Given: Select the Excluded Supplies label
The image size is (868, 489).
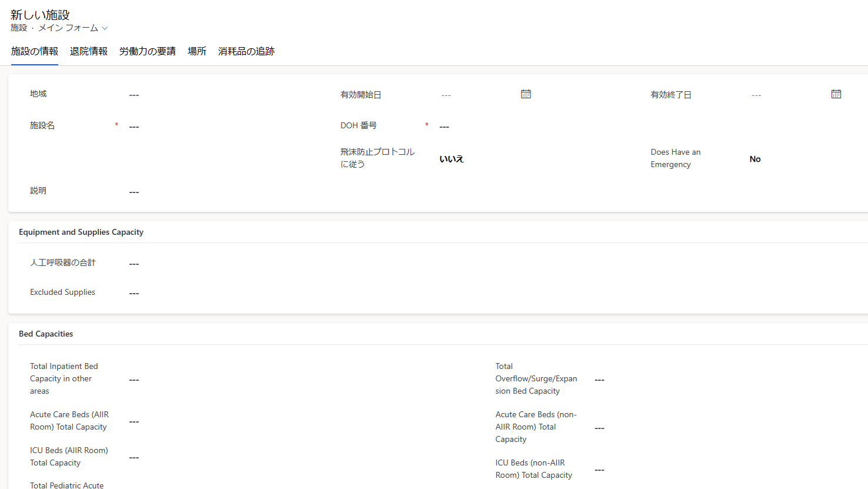Looking at the screenshot, I should [62, 292].
